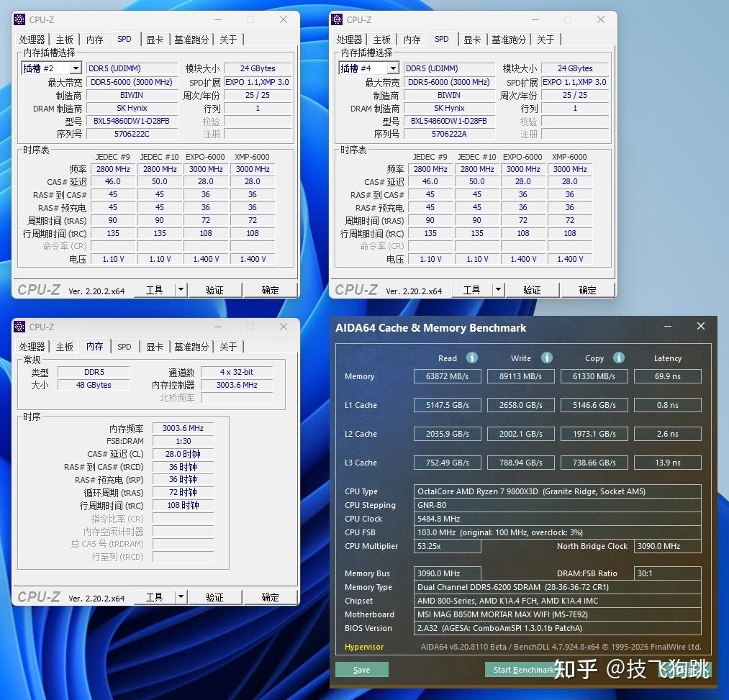Close the AIDA64 benchmark window
The image size is (729, 700).
701,327
